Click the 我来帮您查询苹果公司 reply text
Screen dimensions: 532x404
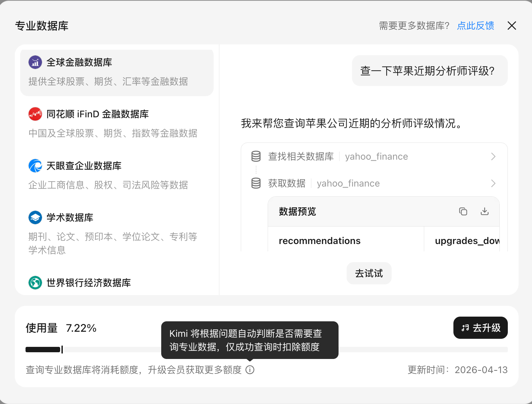(353, 123)
